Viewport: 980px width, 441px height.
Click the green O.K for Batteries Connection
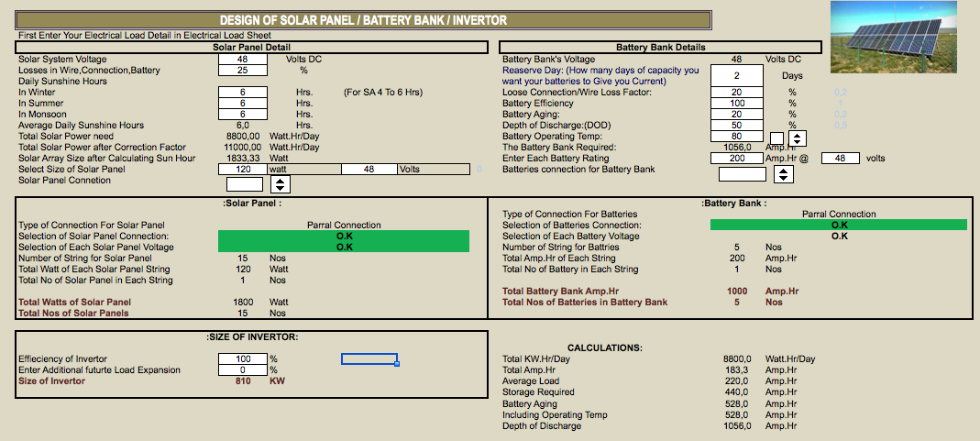click(x=839, y=225)
